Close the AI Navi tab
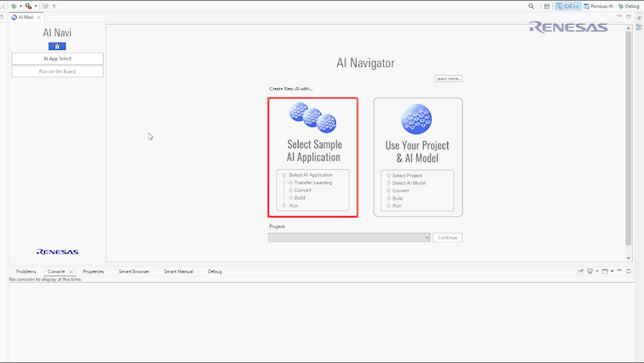 (x=39, y=17)
